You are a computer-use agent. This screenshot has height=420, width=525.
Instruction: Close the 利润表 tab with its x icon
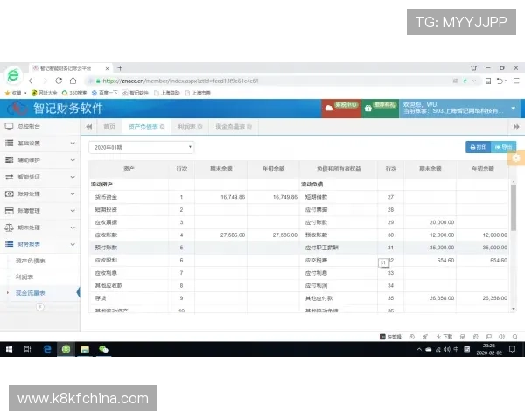pyautogui.click(x=200, y=127)
